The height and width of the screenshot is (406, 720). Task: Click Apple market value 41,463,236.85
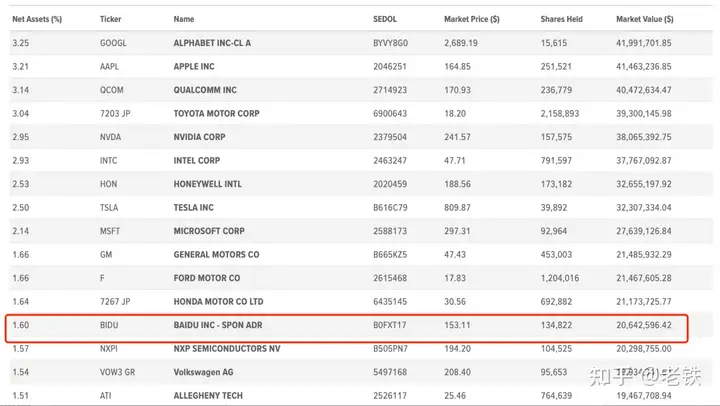coord(644,67)
